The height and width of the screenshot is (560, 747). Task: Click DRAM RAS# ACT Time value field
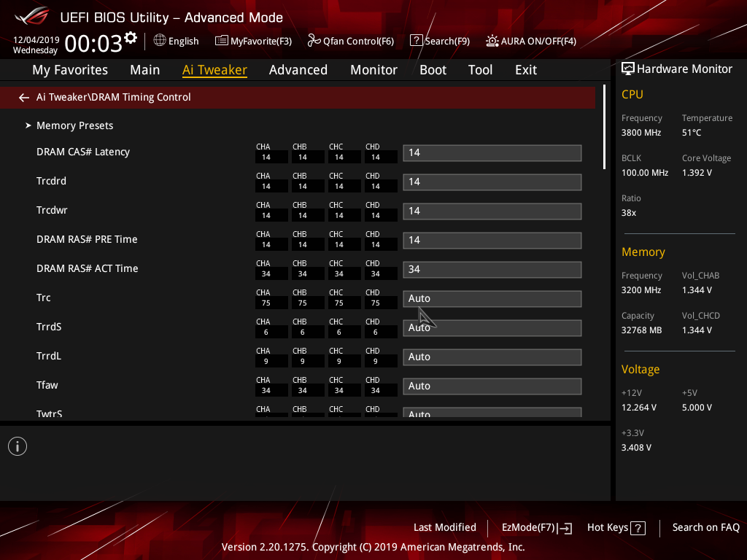click(492, 270)
